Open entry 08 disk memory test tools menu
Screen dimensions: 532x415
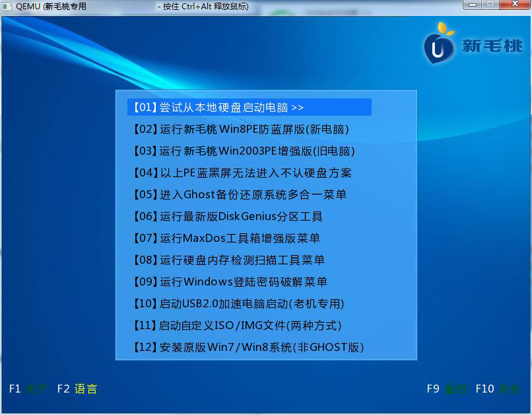228,260
